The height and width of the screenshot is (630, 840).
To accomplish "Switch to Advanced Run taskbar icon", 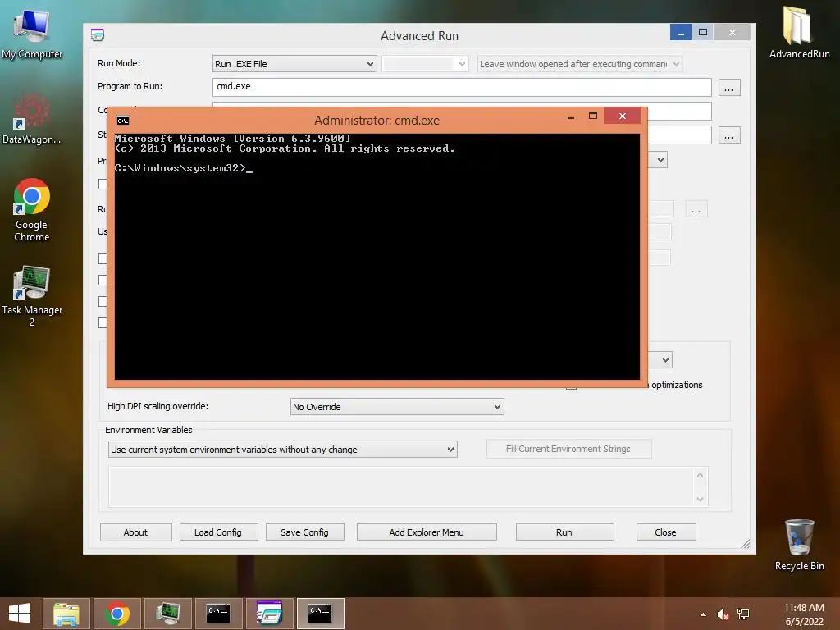I will coord(269,614).
